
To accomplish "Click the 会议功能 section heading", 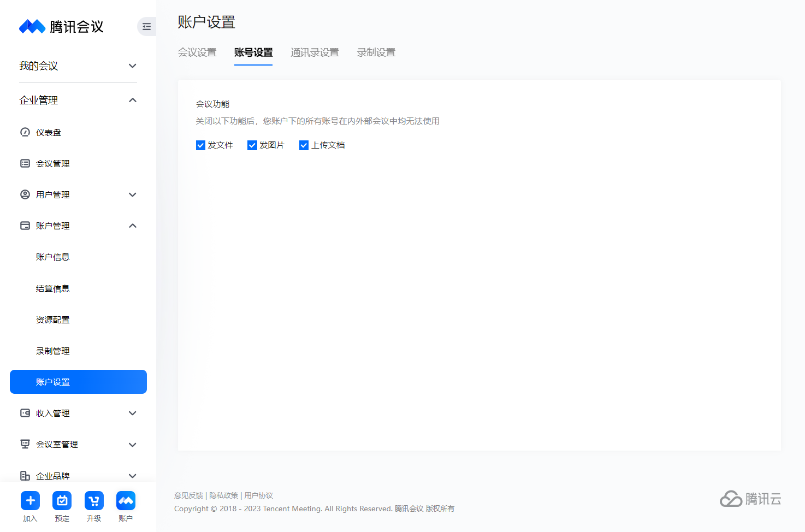I will click(x=212, y=104).
